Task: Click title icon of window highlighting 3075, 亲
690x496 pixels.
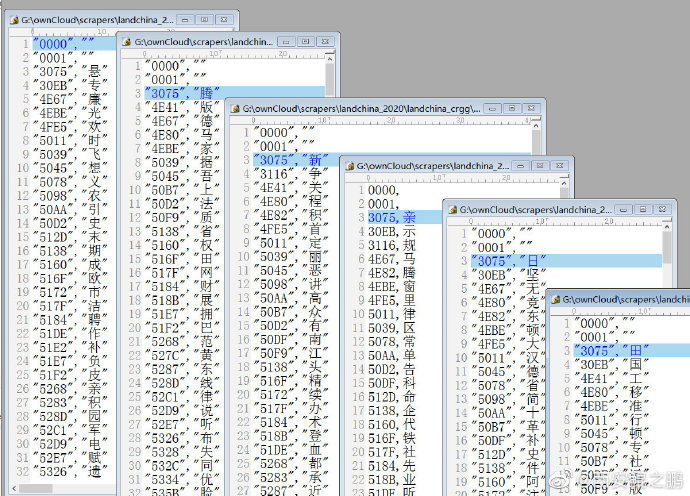Action: [x=350, y=166]
